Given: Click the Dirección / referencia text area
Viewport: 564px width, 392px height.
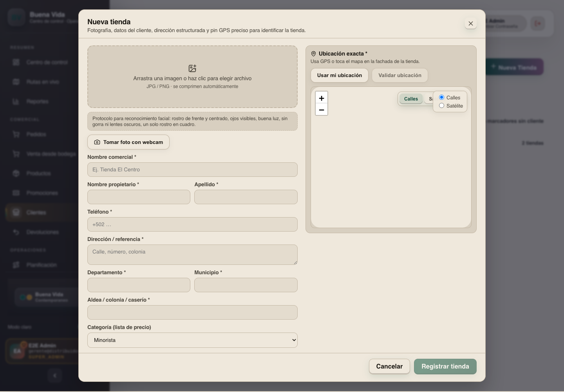Looking at the screenshot, I should tap(192, 255).
